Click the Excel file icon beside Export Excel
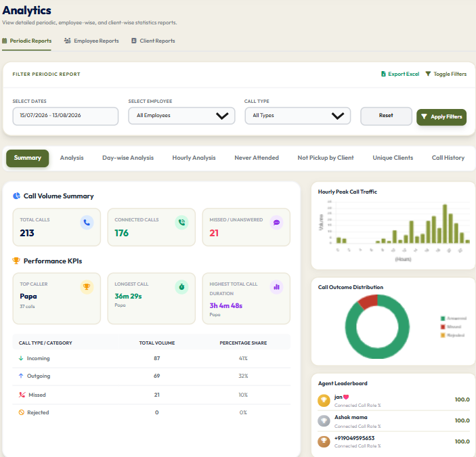 [383, 74]
